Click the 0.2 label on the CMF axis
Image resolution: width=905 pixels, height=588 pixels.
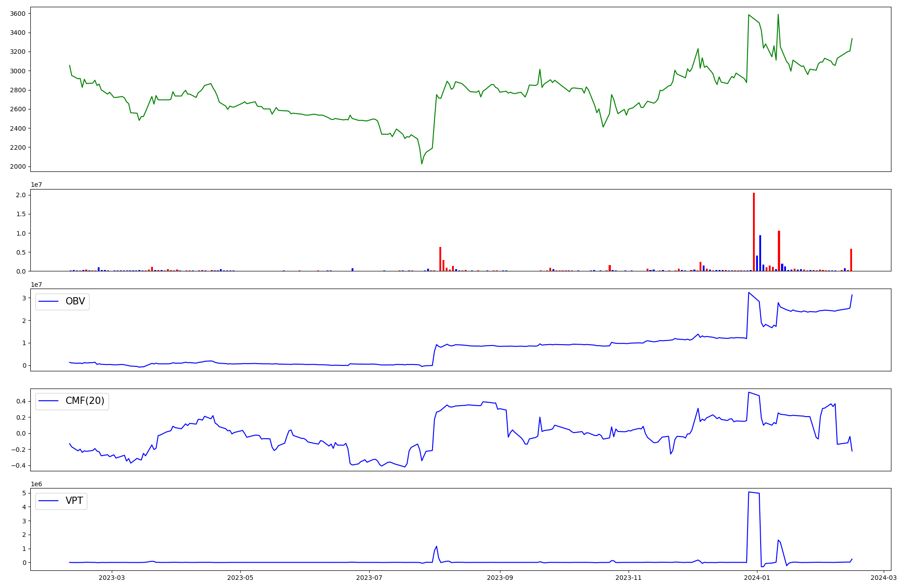21,417
